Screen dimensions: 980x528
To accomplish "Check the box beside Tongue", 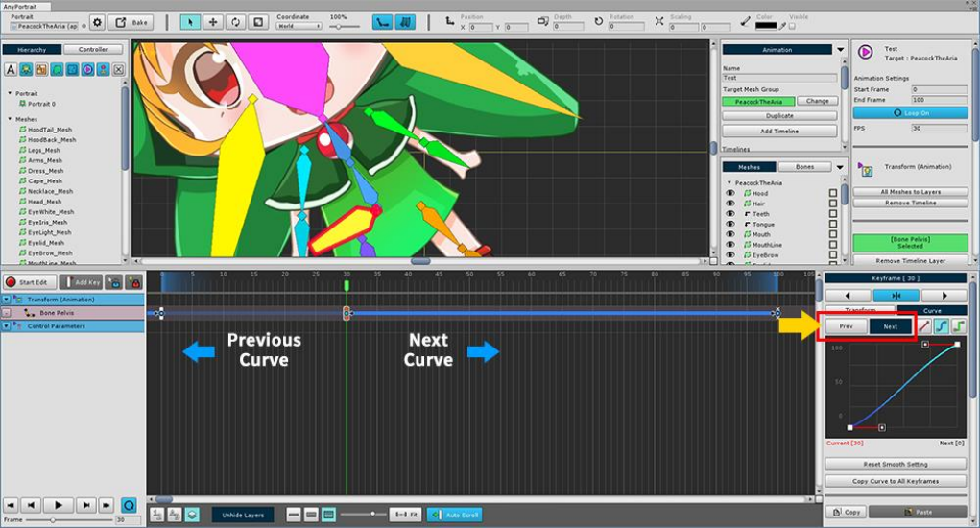I will [833, 224].
